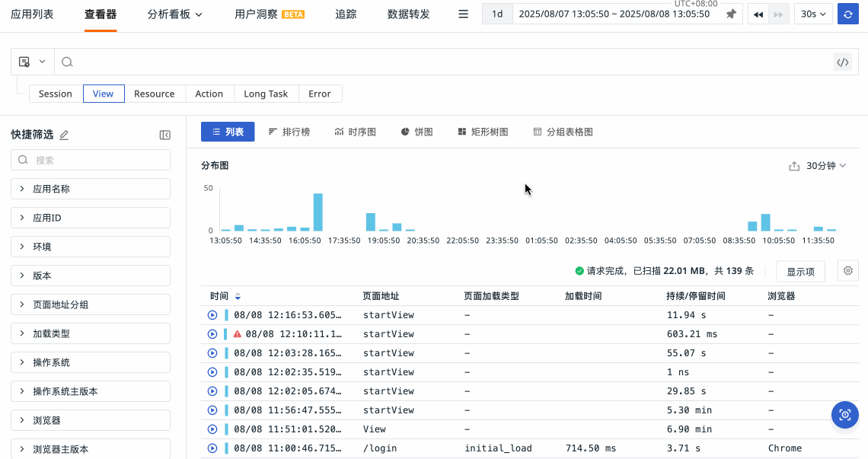Open the hamburger menu in top navigation

coord(463,14)
